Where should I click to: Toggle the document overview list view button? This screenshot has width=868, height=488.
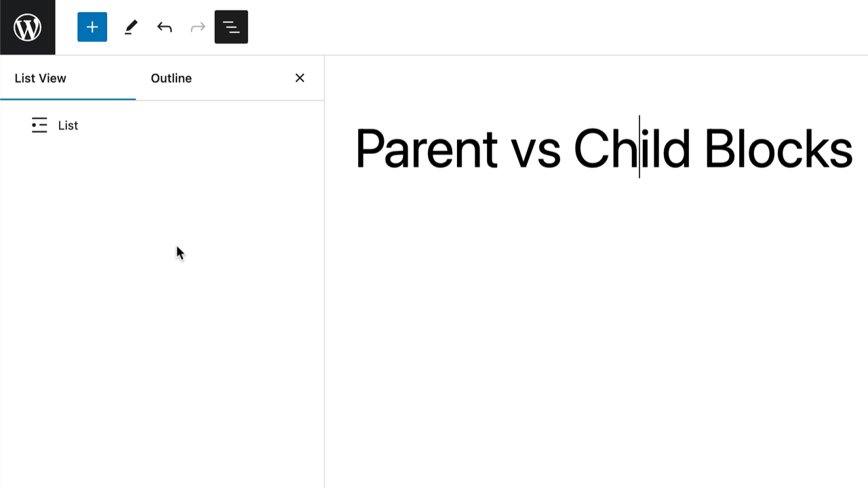pos(231,27)
